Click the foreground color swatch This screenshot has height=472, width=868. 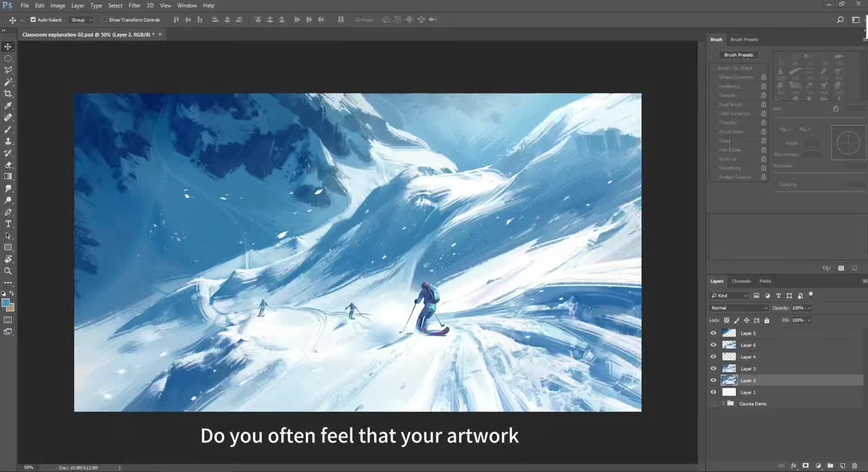(x=5, y=302)
